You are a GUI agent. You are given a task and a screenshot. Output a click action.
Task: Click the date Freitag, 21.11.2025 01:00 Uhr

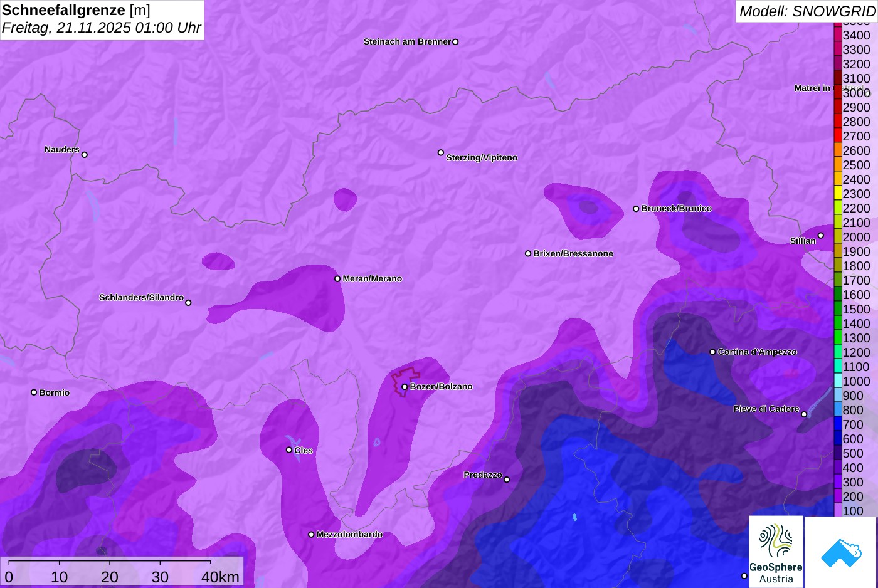[x=102, y=28]
